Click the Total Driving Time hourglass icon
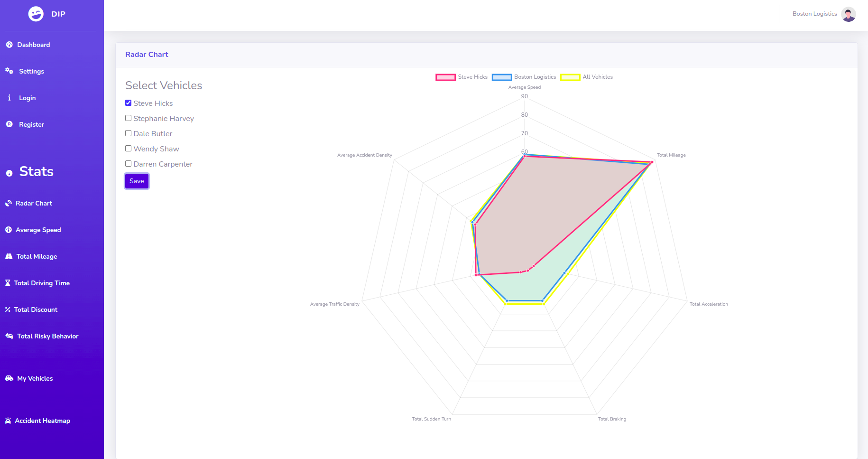 [8, 283]
